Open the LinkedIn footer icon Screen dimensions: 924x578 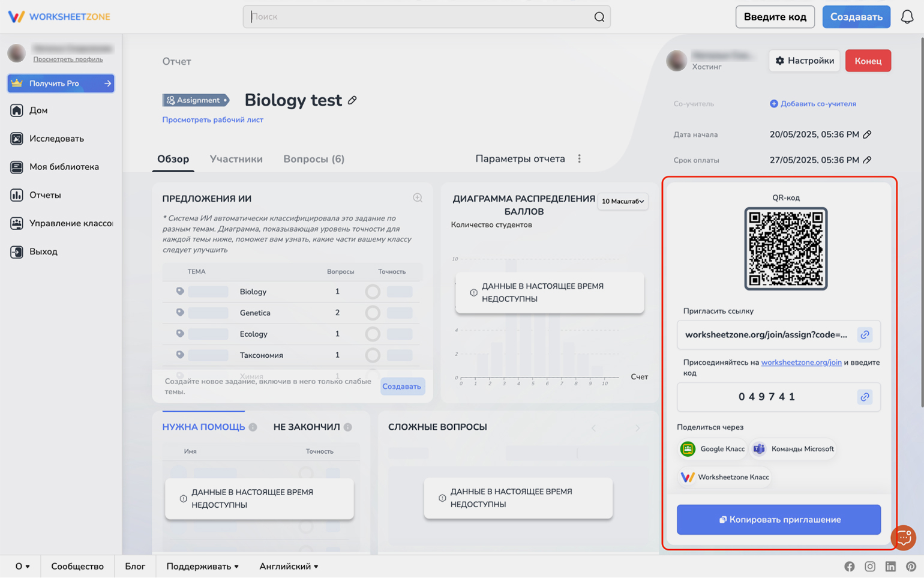(890, 567)
